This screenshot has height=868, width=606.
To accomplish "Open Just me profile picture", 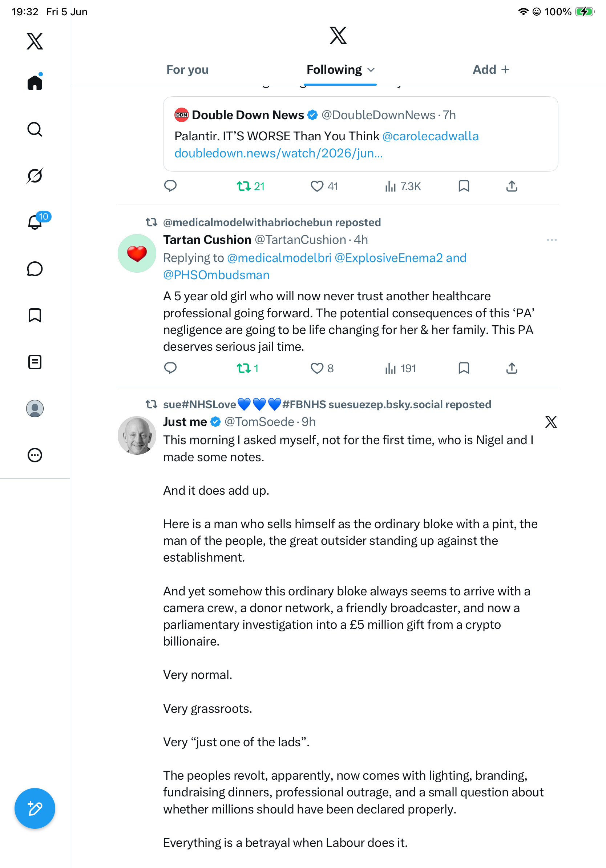I will tap(137, 435).
